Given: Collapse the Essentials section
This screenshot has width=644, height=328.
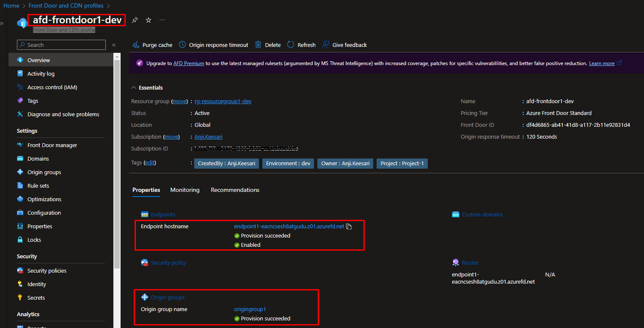Looking at the screenshot, I should (134, 87).
